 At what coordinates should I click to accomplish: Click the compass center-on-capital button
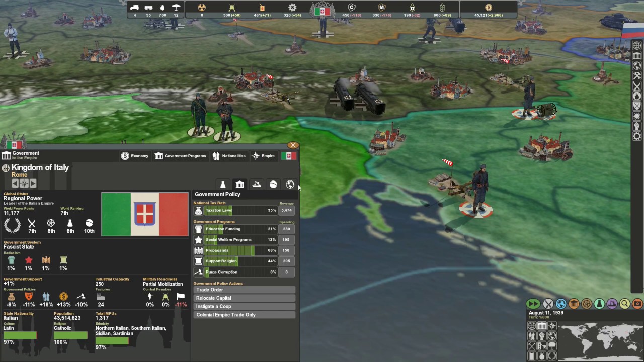pyautogui.click(x=24, y=184)
